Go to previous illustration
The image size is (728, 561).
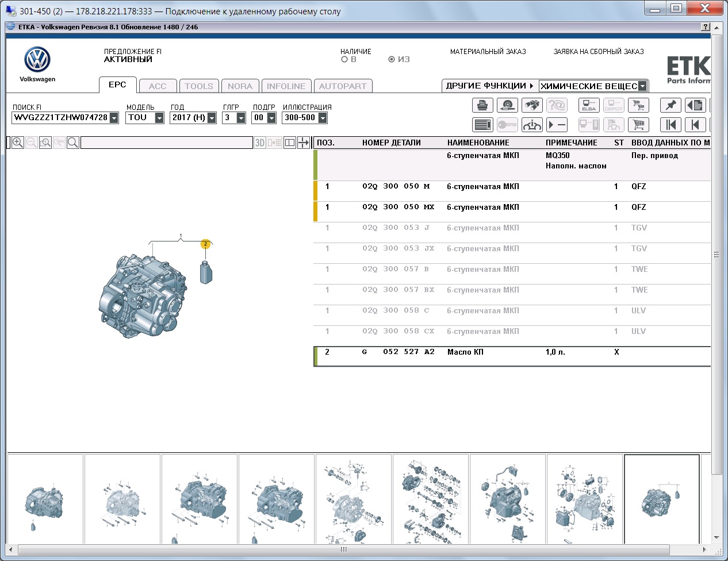(x=696, y=125)
